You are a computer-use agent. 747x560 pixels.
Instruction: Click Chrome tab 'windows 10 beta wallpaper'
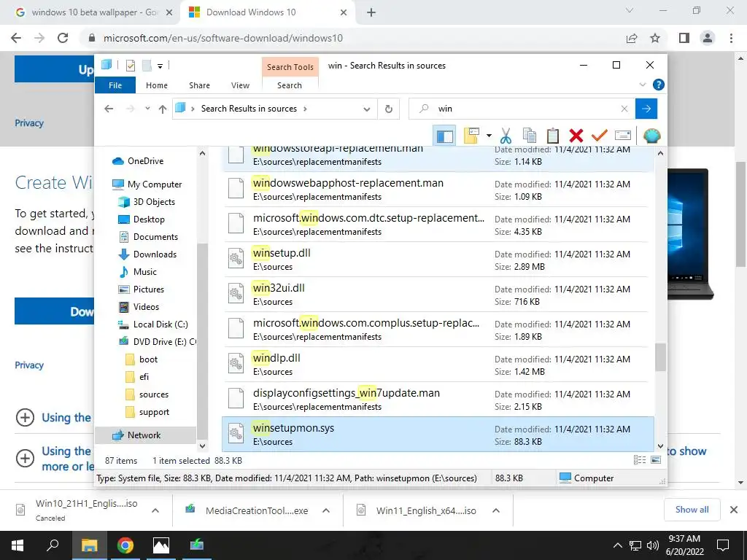(x=93, y=12)
